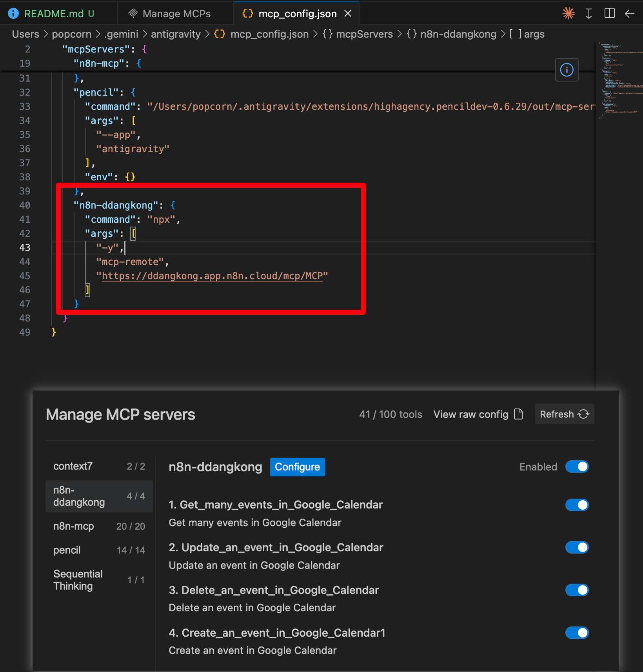Switch to the Manage MCPs tab
This screenshot has width=643, height=672.
[176, 14]
